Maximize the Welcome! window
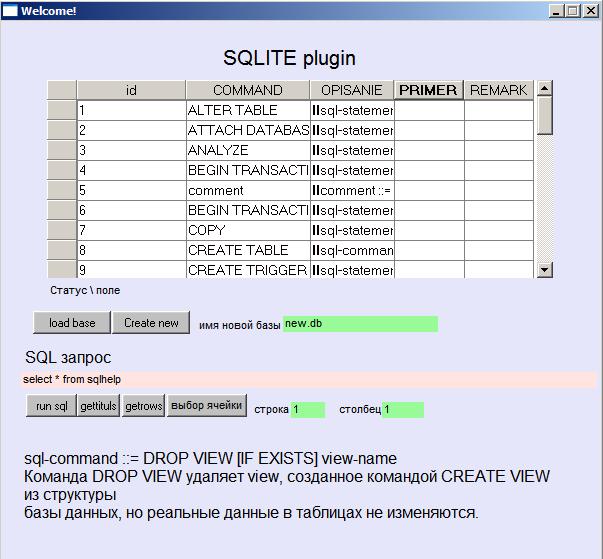This screenshot has width=603, height=559. pos(573,11)
